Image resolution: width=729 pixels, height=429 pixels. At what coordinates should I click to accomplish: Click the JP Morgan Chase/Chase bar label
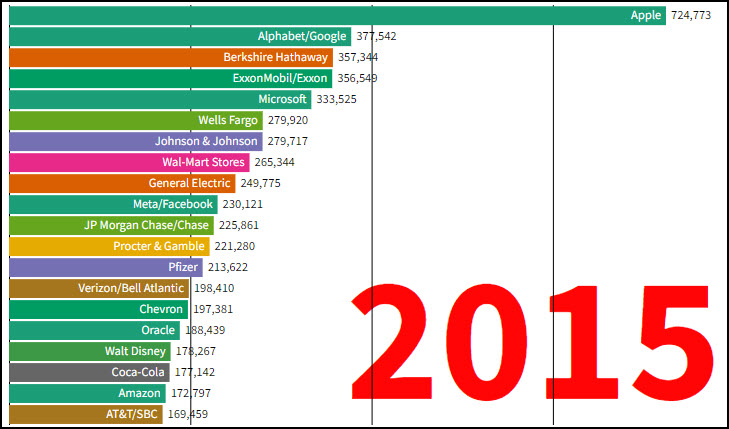tap(146, 225)
